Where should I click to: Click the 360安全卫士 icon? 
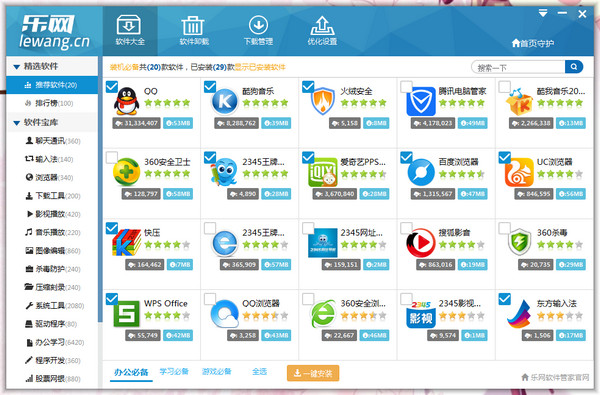127,172
